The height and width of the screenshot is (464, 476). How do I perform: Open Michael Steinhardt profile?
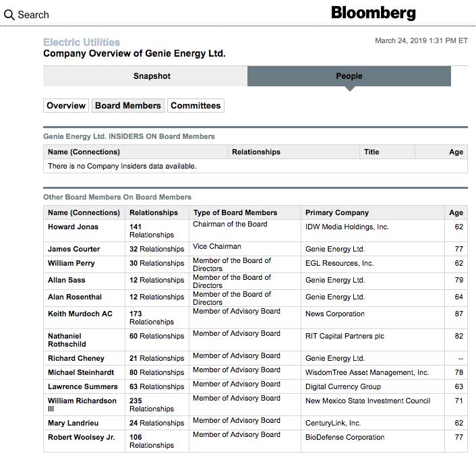(81, 372)
